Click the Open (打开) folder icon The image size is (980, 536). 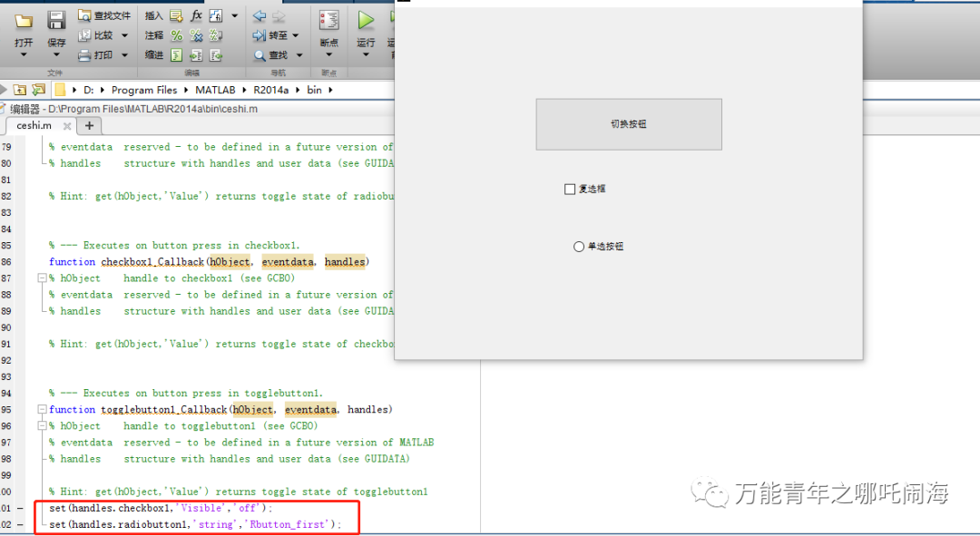24,21
